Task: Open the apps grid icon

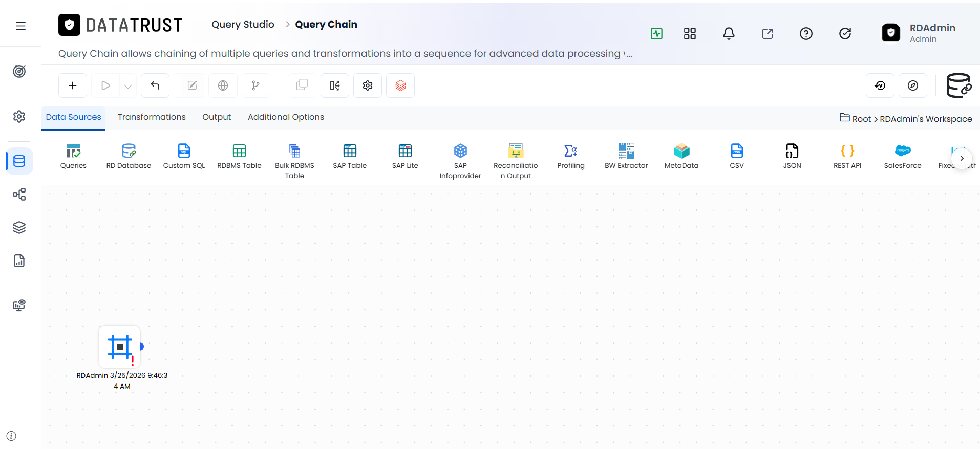Action: (690, 34)
